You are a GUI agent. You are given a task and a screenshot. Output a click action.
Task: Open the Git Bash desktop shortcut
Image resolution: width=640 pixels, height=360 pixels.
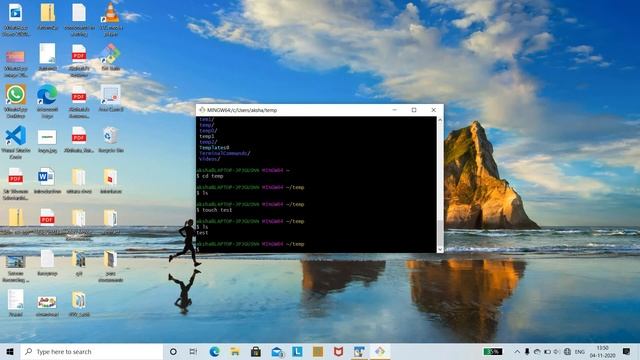pyautogui.click(x=111, y=57)
